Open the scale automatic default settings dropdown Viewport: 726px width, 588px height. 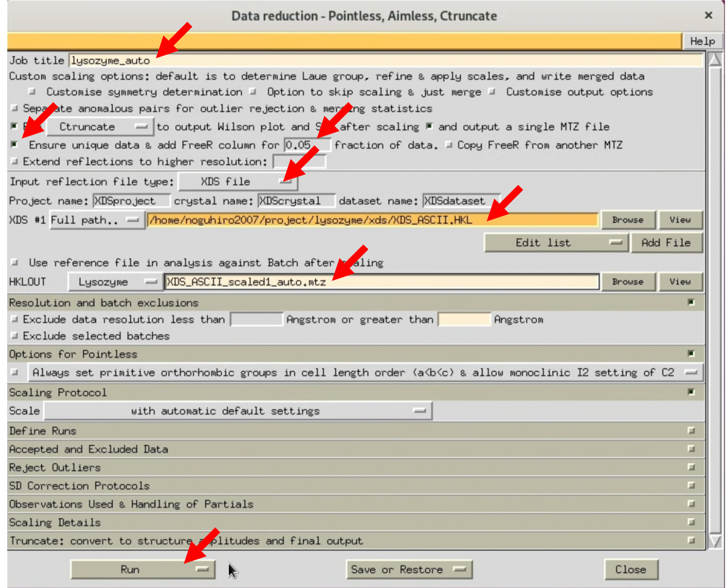point(238,411)
